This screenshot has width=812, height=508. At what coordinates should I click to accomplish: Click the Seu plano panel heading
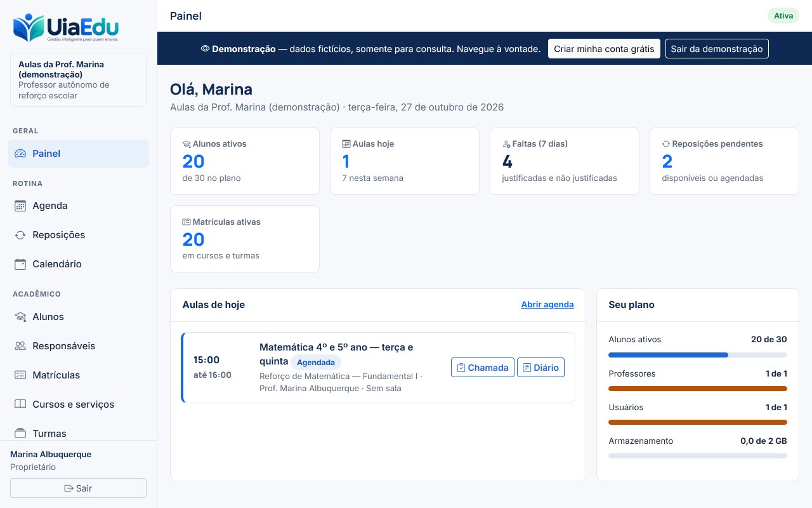coord(631,305)
